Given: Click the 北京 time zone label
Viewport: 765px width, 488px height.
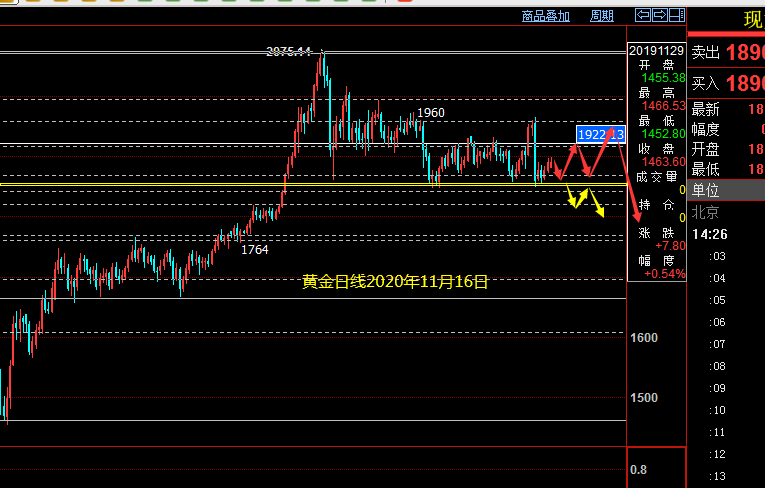Looking at the screenshot, I should coord(705,212).
